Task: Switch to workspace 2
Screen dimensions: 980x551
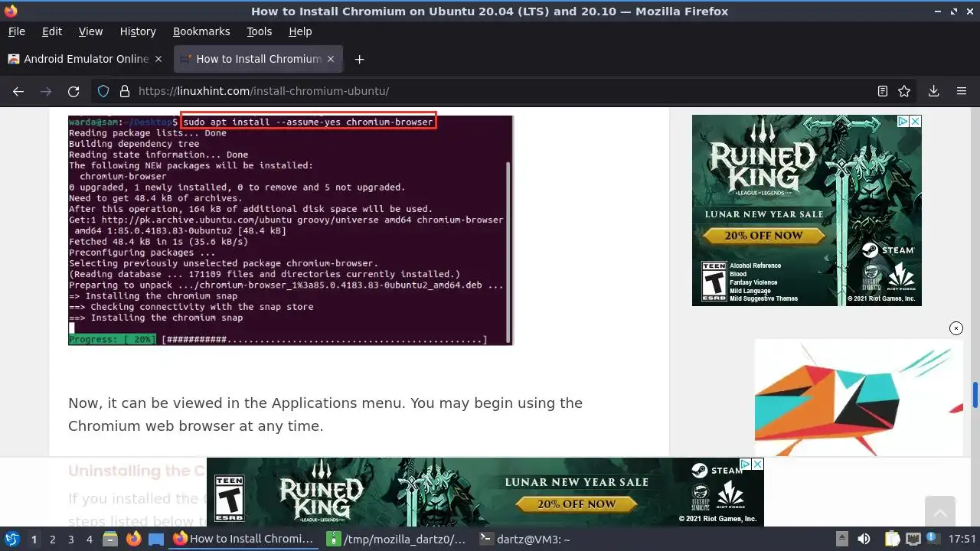Action: tap(53, 539)
